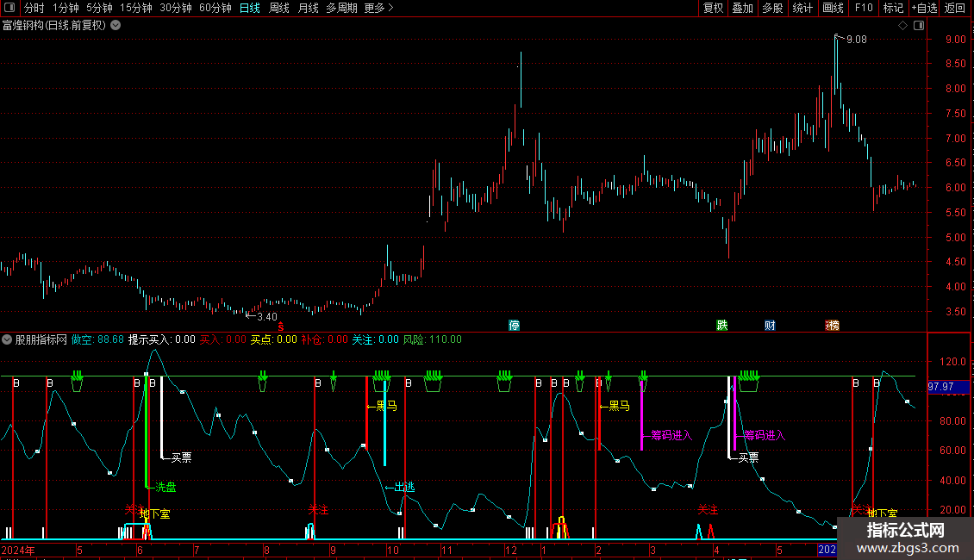Image resolution: width=974 pixels, height=560 pixels.
Task: Click the 统计 statistics button
Action: pyautogui.click(x=802, y=8)
